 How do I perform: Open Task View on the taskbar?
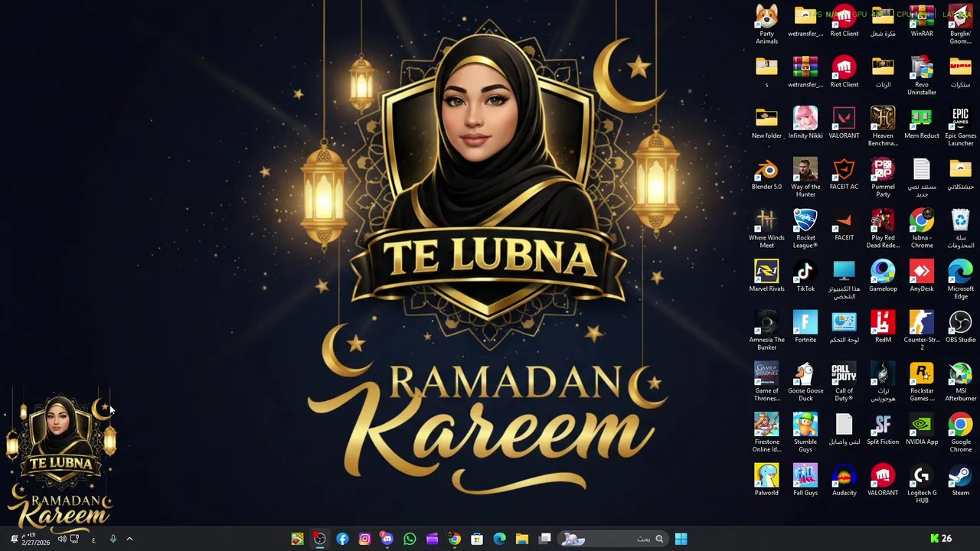[544, 539]
